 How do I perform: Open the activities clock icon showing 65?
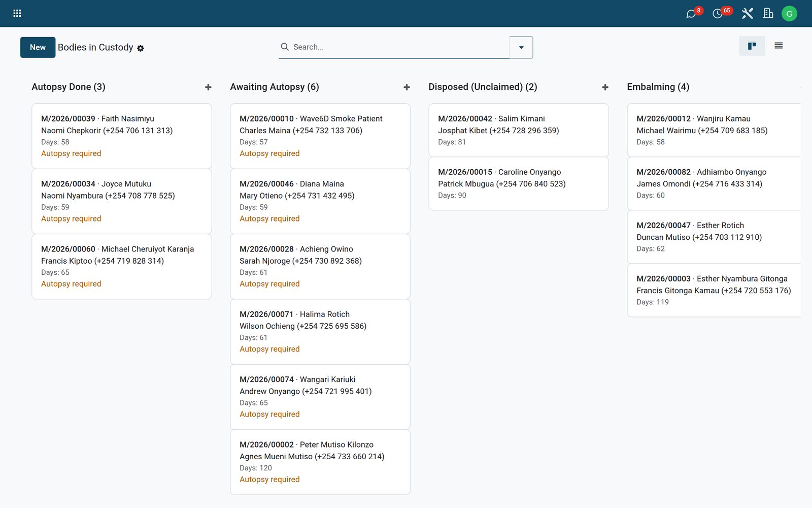point(718,14)
